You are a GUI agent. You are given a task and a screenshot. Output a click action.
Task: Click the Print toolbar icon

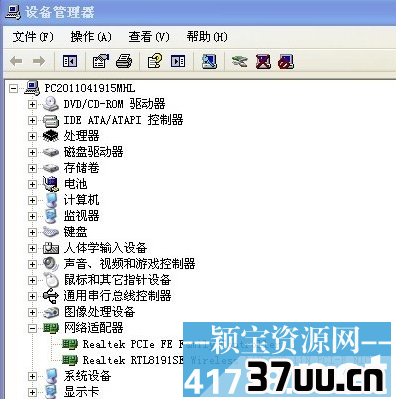124,61
